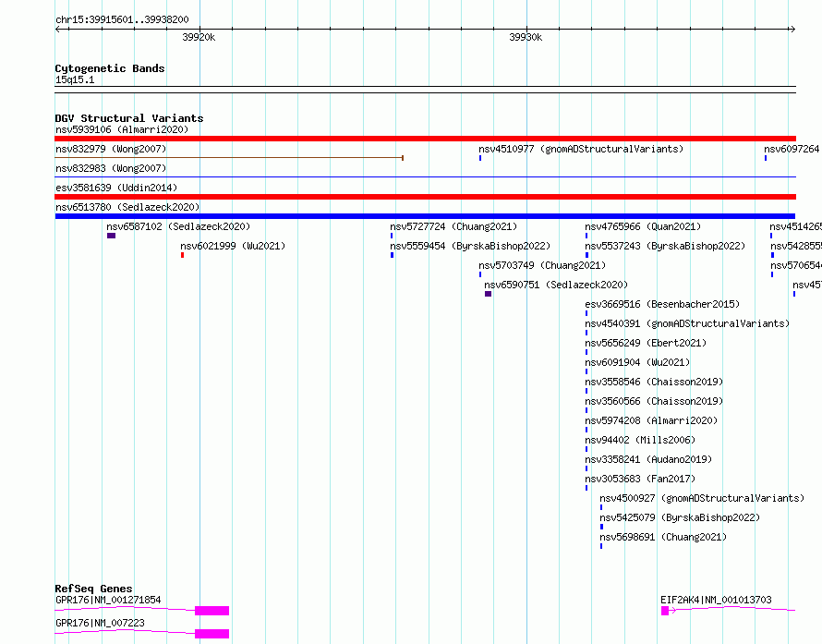Open the EIF2AK4|NM_001013703 gene label
This screenshot has width=822, height=644.
(716, 600)
